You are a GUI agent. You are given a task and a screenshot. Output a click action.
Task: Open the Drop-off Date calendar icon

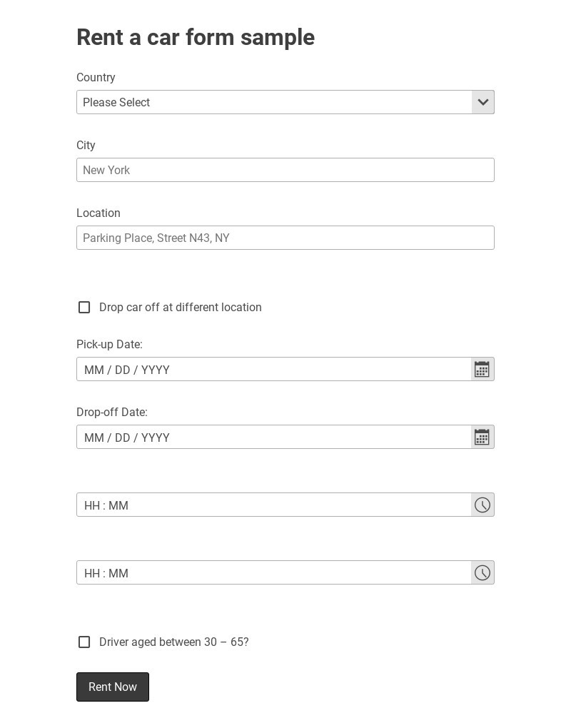(x=482, y=437)
